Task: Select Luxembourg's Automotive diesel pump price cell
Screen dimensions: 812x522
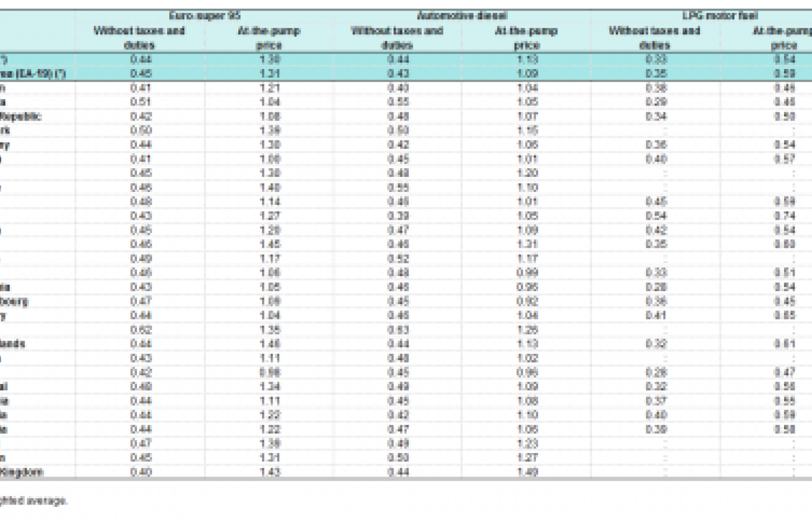Action: 527,301
